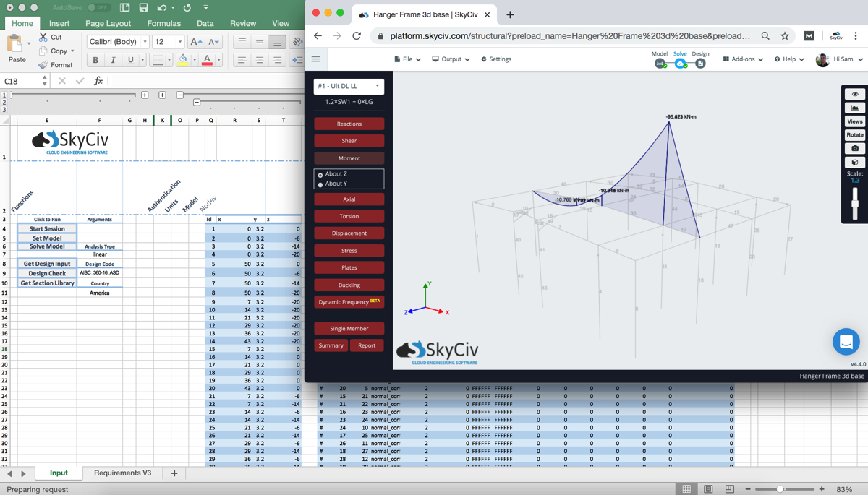Open the Requirements V3 sheet tab
868x495 pixels.
(x=122, y=473)
